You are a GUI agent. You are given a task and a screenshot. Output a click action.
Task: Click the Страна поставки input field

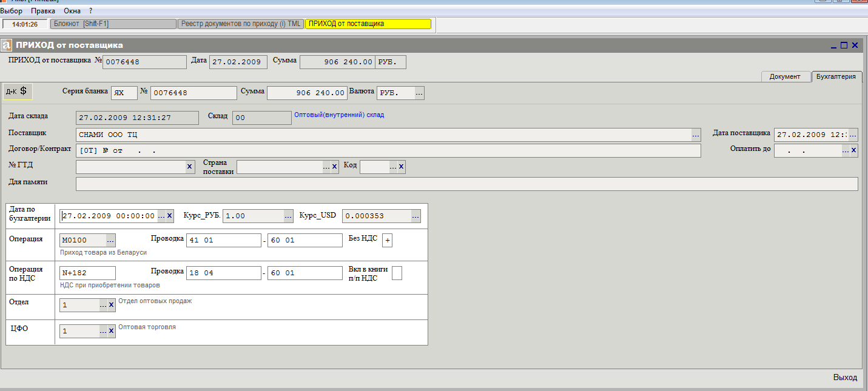click(x=279, y=167)
